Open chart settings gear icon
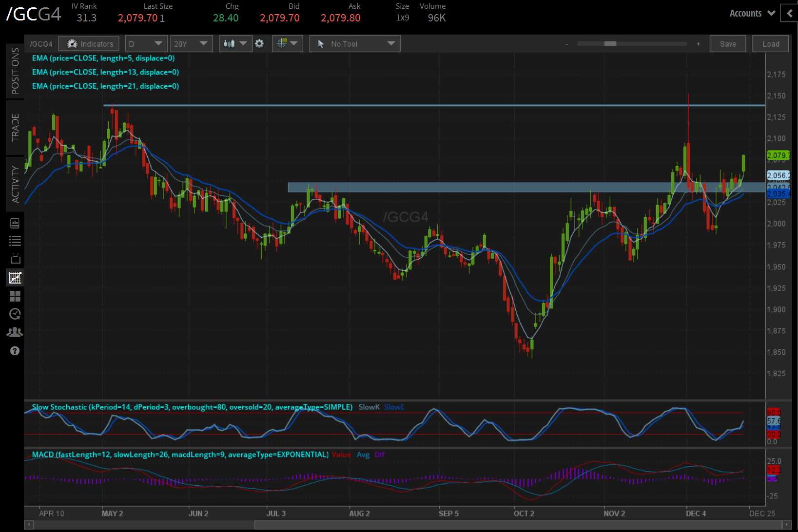 point(259,44)
